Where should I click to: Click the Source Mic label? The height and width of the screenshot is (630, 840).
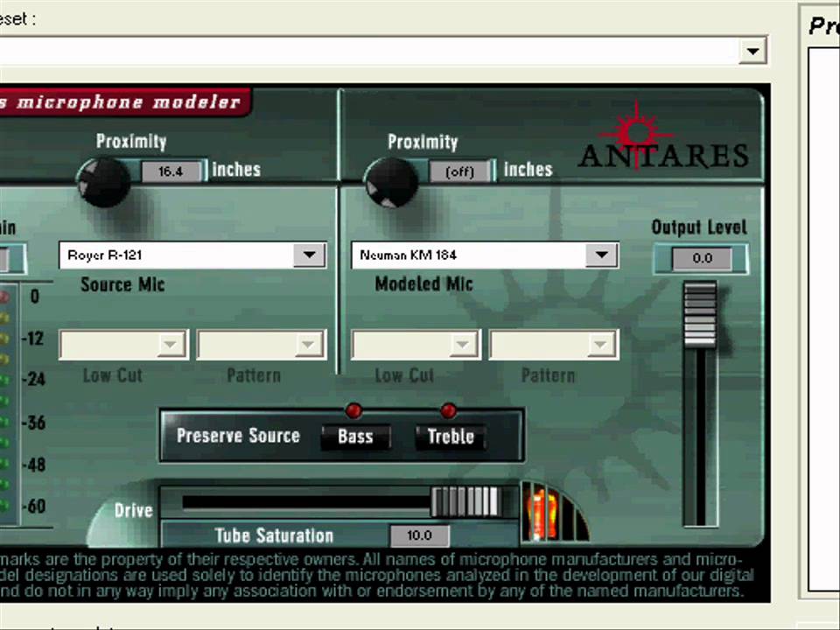coord(122,284)
